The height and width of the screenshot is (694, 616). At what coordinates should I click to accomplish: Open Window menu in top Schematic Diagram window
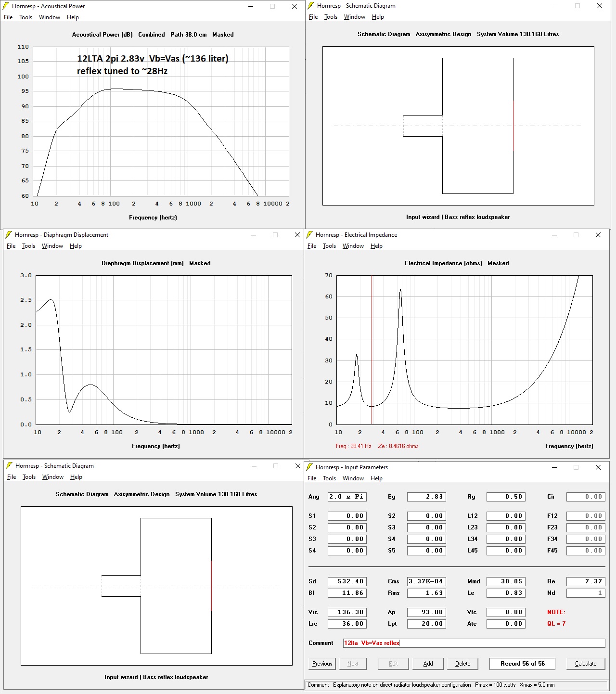point(355,17)
